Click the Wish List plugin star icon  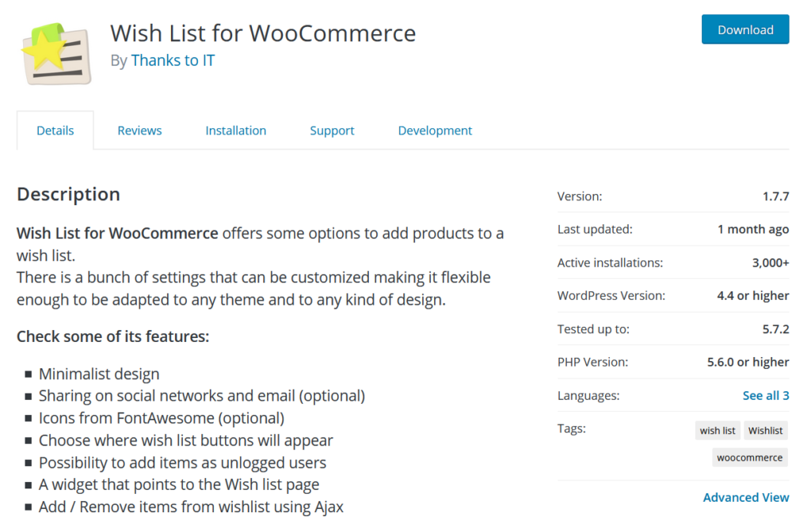click(x=56, y=54)
